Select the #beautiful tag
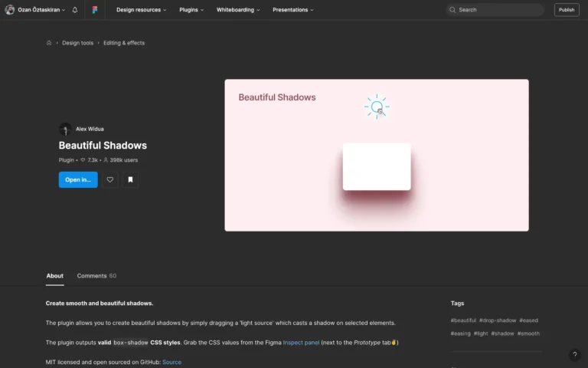Viewport: 588px width, 368px height. (463, 320)
